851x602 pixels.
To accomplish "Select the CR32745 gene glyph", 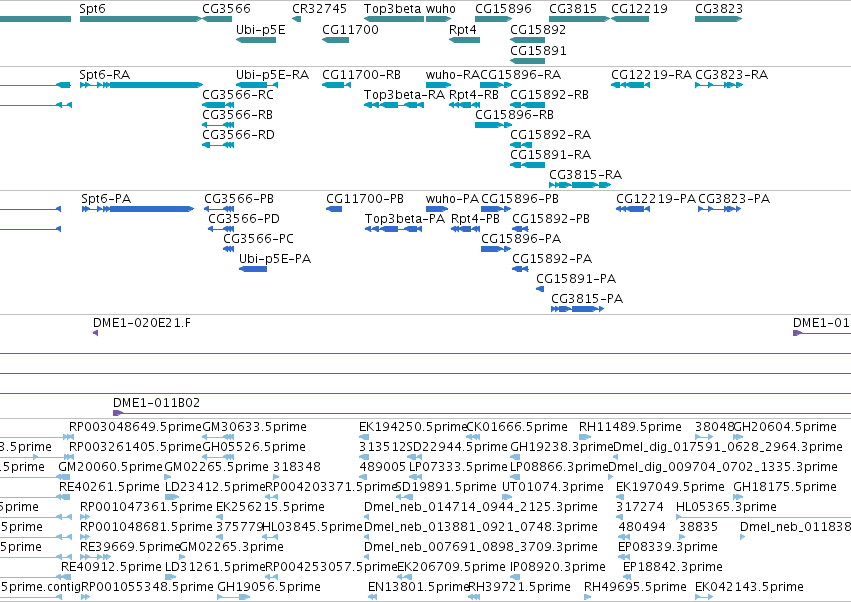I will tap(296, 19).
